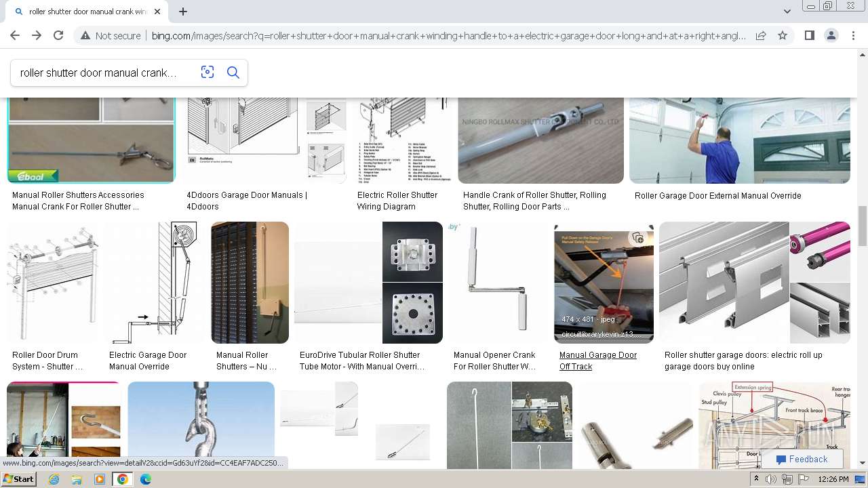
Task: Open Manual Roller Shutters – Nu image
Action: point(250,283)
